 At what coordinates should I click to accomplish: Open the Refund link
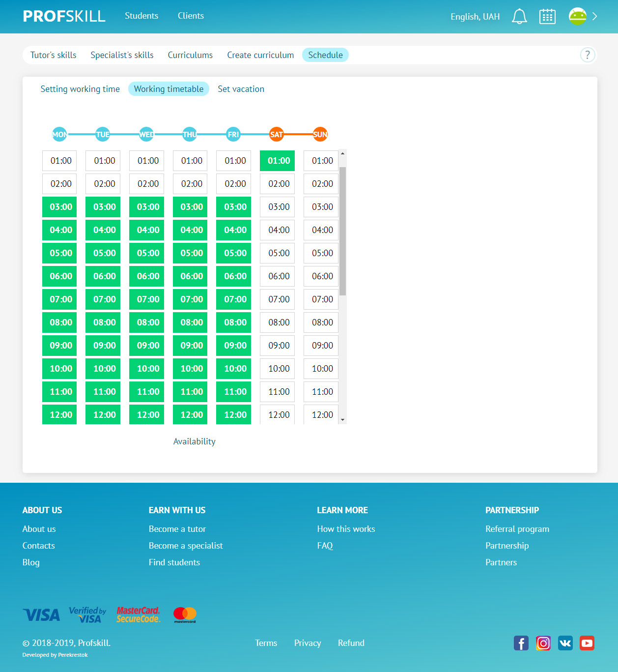tap(351, 643)
